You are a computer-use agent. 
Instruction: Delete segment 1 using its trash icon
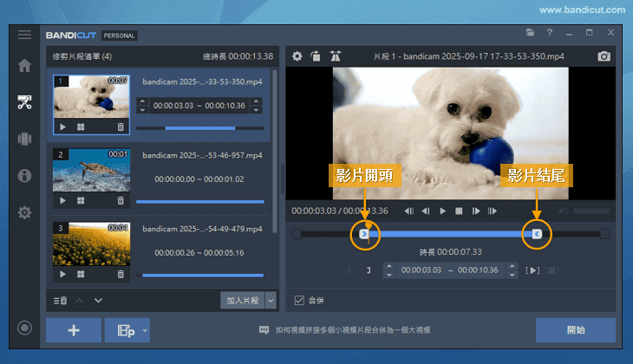(121, 127)
